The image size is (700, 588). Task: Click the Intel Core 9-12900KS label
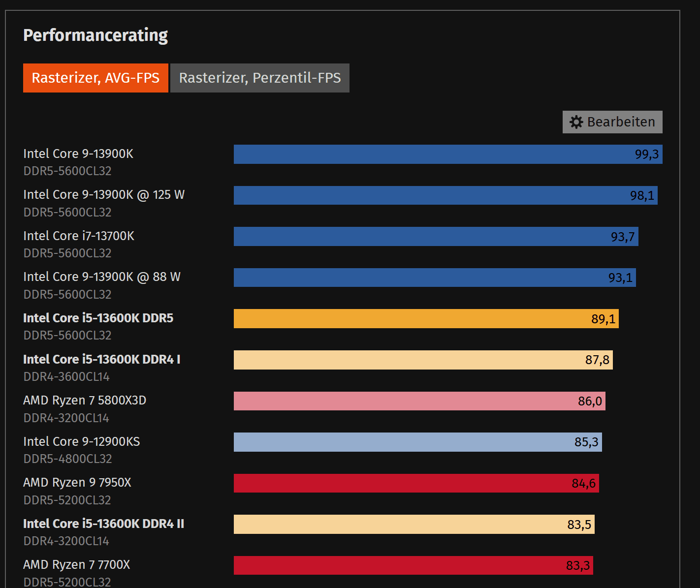tap(82, 441)
